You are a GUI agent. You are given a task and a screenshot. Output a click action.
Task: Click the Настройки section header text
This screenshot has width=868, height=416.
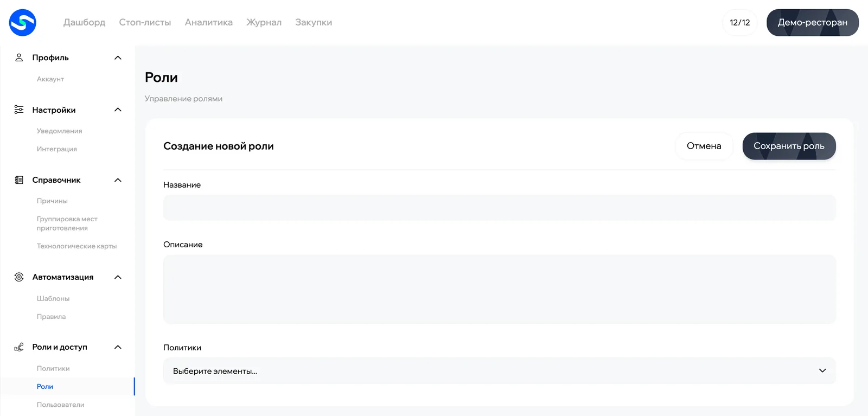tap(54, 110)
